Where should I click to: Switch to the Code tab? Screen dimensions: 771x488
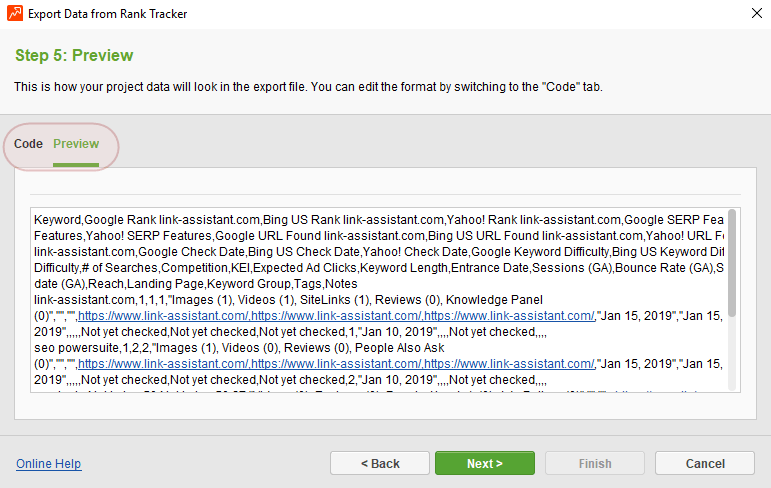click(28, 144)
